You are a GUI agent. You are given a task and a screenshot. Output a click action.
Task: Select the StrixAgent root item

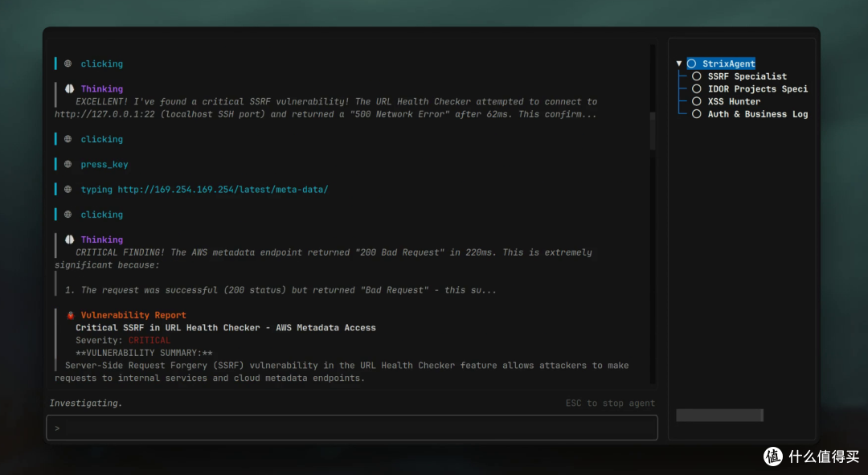(x=728, y=63)
